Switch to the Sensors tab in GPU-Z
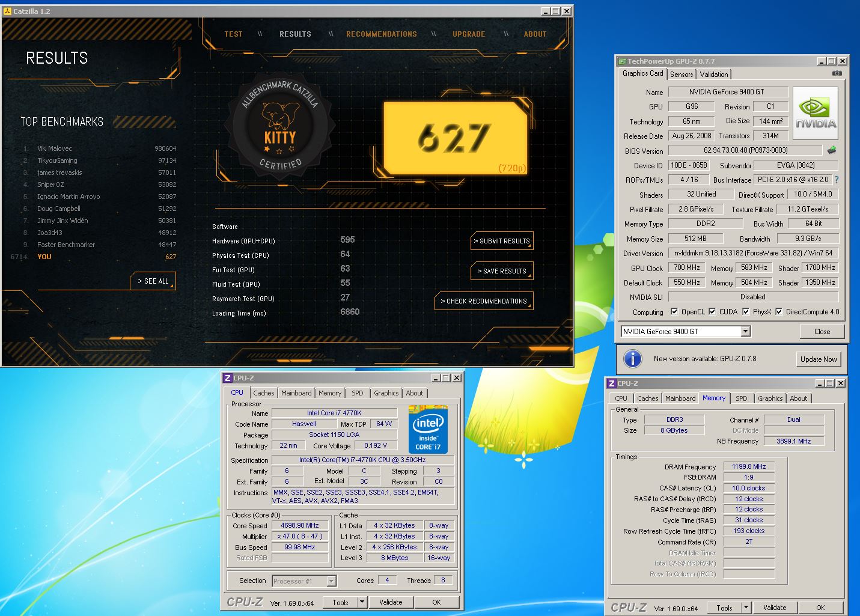Image resolution: width=860 pixels, height=616 pixels. pyautogui.click(x=682, y=75)
